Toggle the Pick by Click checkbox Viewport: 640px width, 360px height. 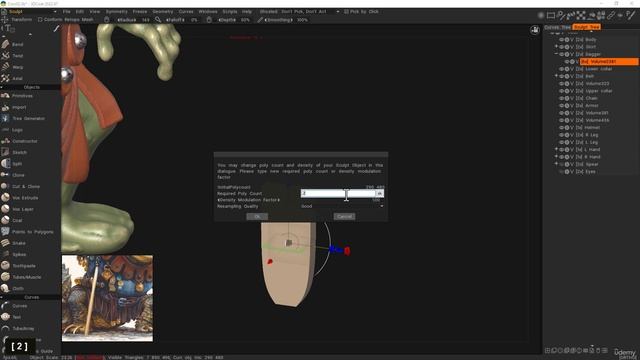coord(346,11)
